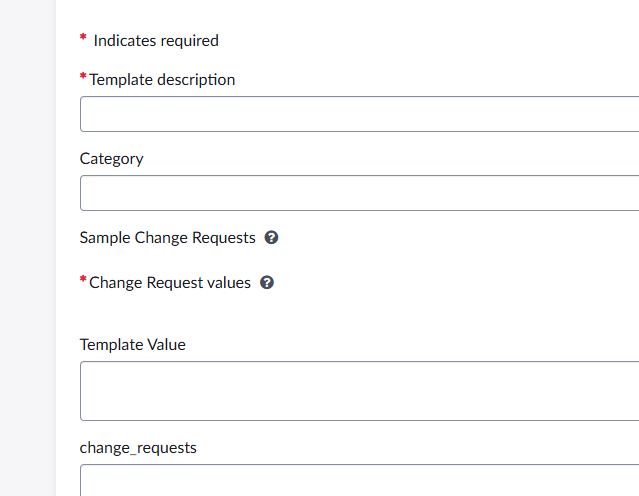Image resolution: width=639 pixels, height=496 pixels.
Task: Click blank space right of Sample Change Requests help
Action: (456, 238)
